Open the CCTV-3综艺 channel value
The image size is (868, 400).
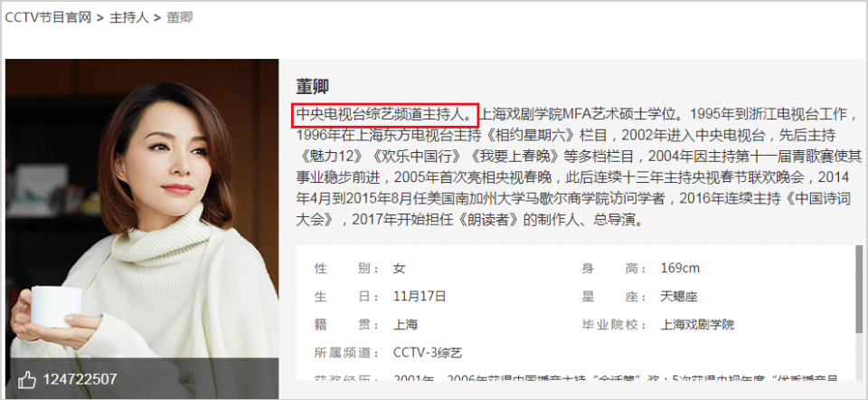coord(428,353)
